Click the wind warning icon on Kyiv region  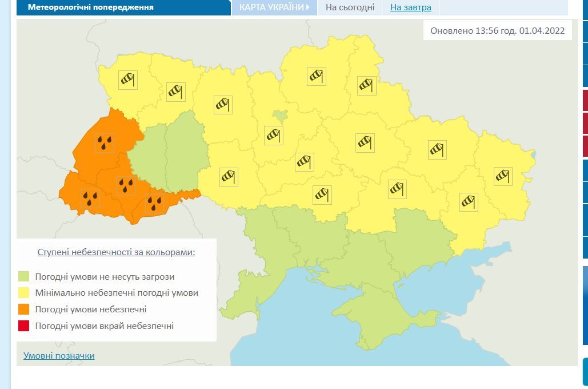click(x=274, y=135)
